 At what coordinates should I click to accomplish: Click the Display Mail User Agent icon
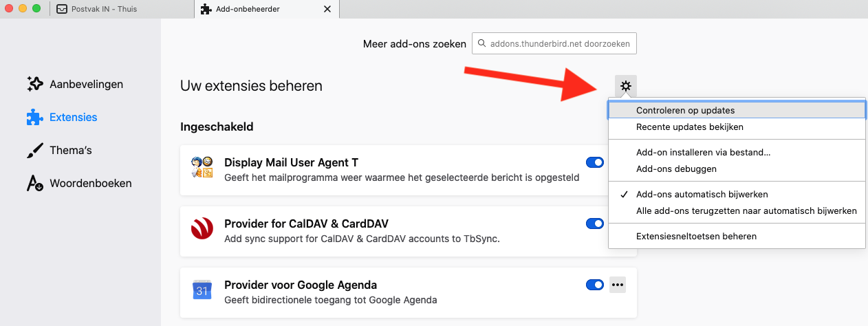(x=202, y=169)
